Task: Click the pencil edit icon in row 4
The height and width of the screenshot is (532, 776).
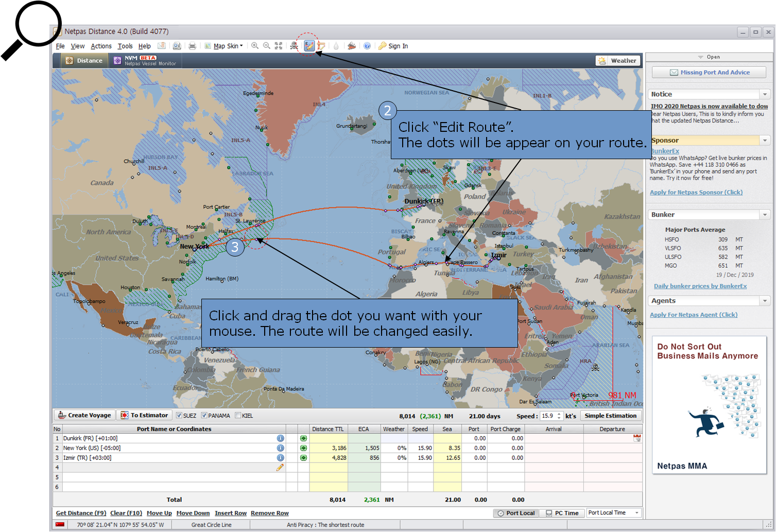Action: click(280, 468)
